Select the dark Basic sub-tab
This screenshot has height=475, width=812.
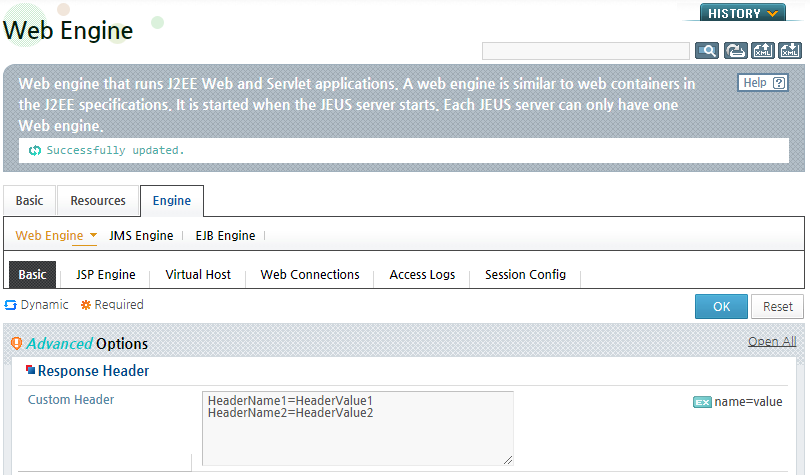click(x=33, y=275)
